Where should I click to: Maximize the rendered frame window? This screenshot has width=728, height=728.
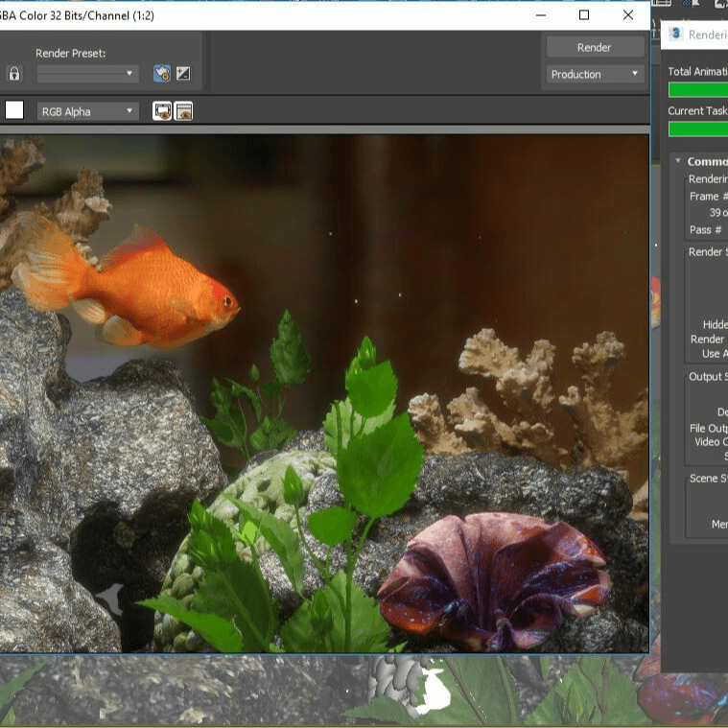click(x=584, y=15)
